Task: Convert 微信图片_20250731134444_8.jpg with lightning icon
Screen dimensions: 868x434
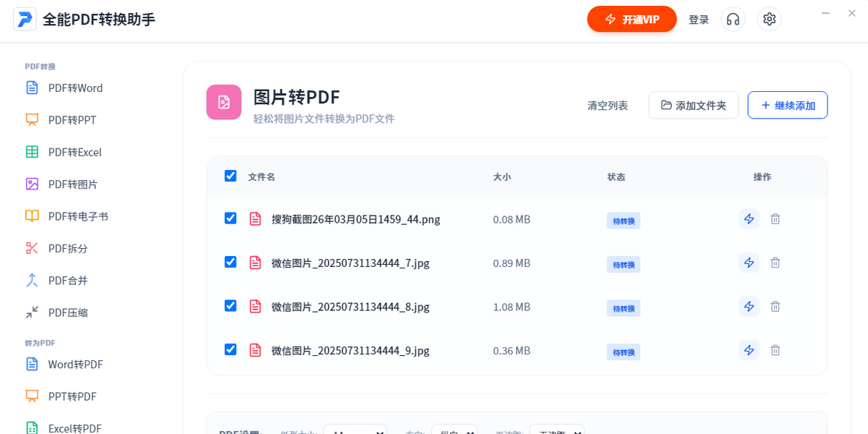Action: [749, 307]
